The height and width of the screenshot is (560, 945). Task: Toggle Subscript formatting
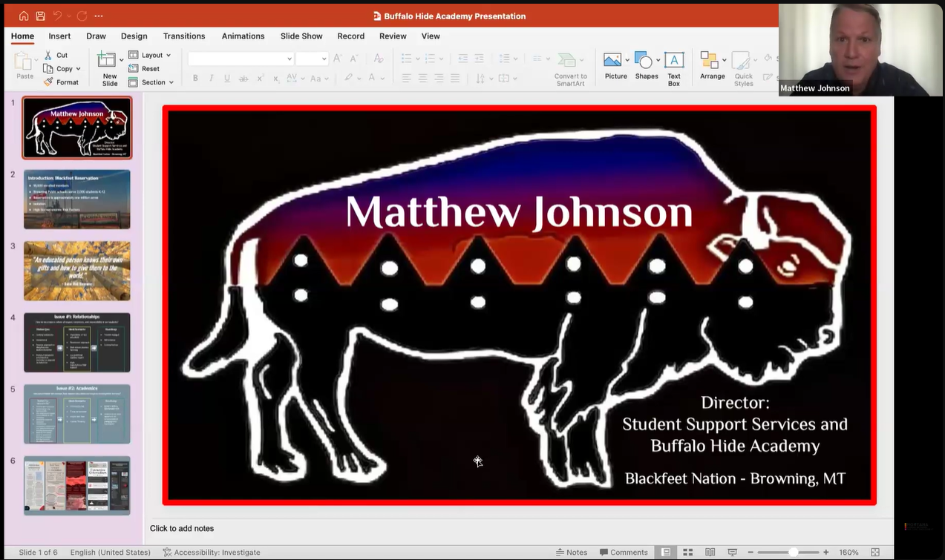(278, 78)
